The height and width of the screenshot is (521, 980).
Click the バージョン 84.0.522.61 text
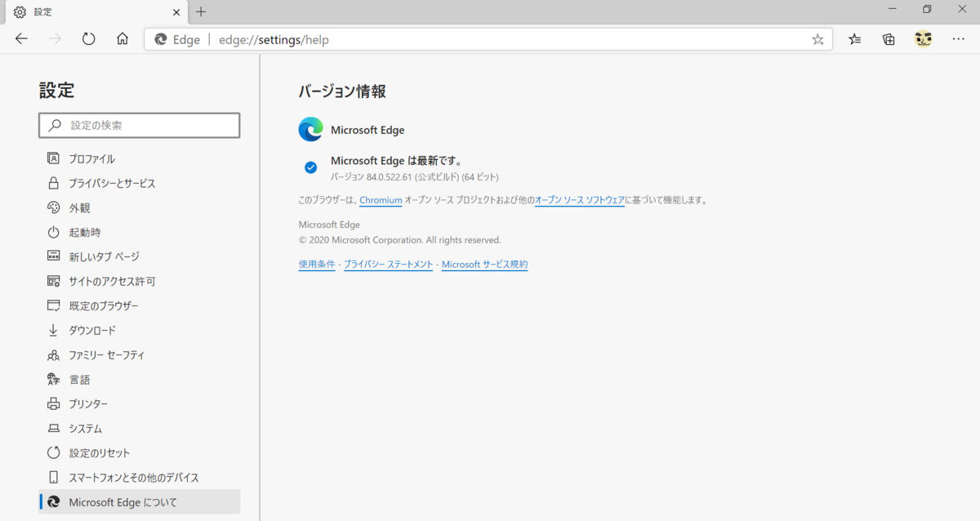(x=414, y=176)
